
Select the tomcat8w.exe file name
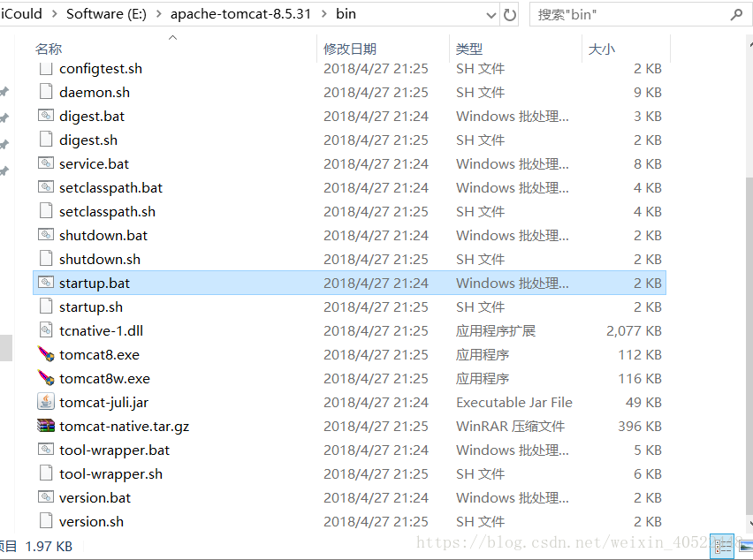[104, 379]
